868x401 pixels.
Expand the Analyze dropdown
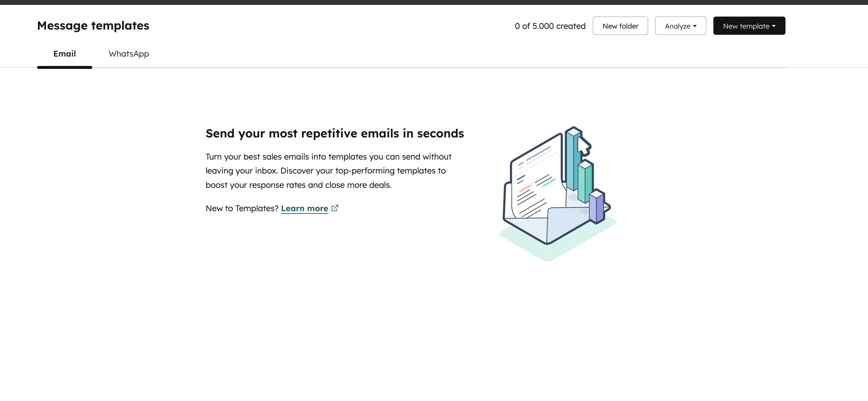680,26
